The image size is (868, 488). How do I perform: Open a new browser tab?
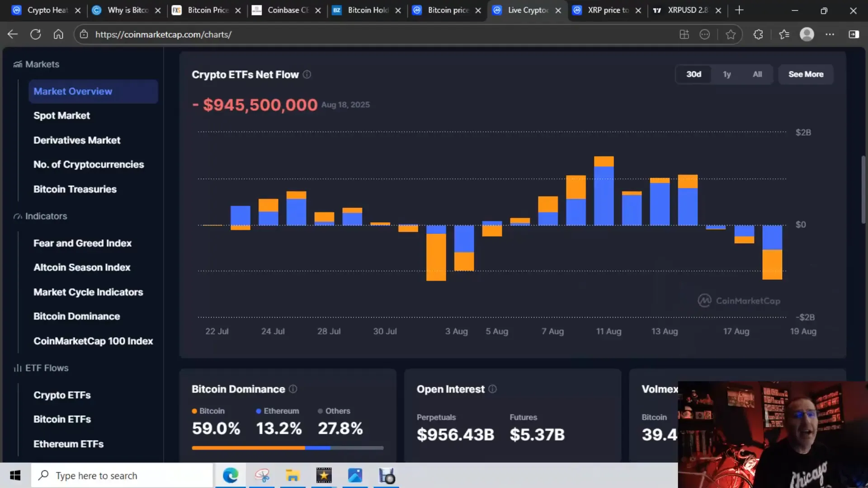(x=739, y=10)
